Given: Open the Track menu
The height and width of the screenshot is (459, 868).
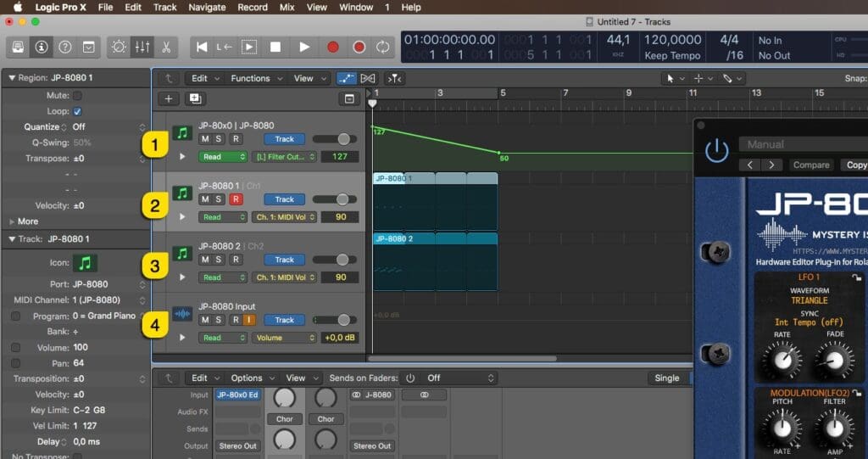Looking at the screenshot, I should (x=164, y=7).
